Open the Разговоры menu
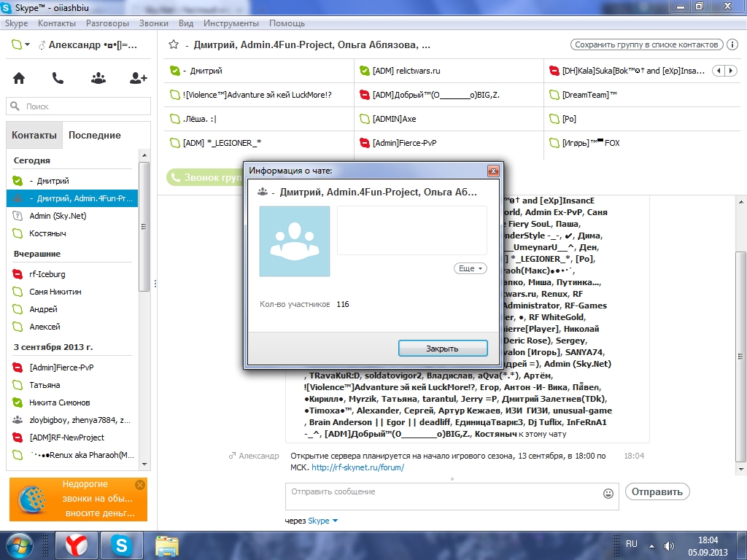 point(107,23)
